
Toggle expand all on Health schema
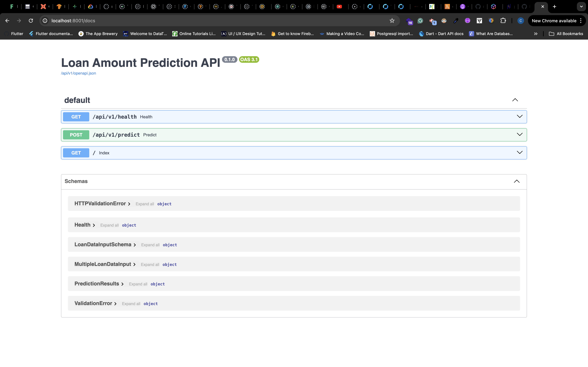[109, 224]
